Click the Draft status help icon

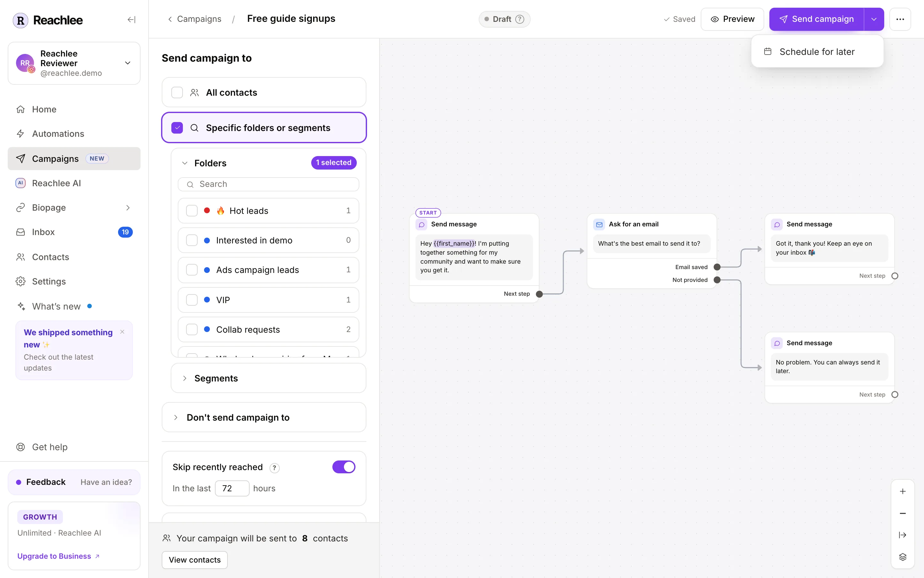[520, 19]
